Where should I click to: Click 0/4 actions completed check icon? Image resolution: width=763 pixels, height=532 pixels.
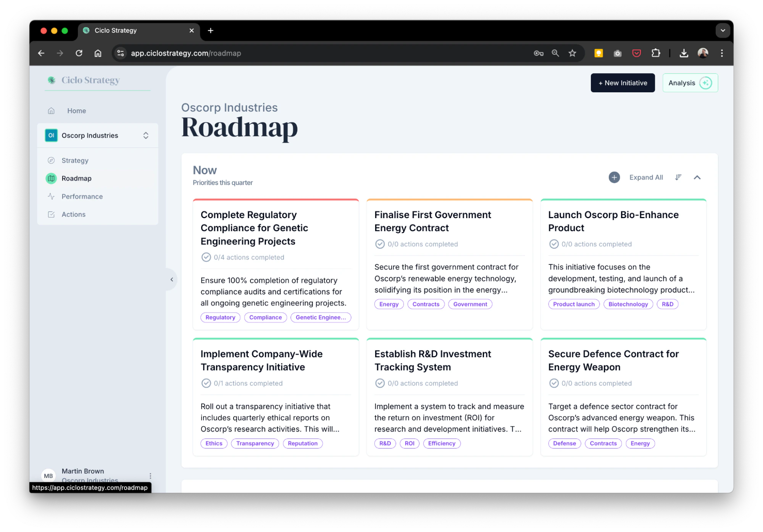pyautogui.click(x=206, y=257)
